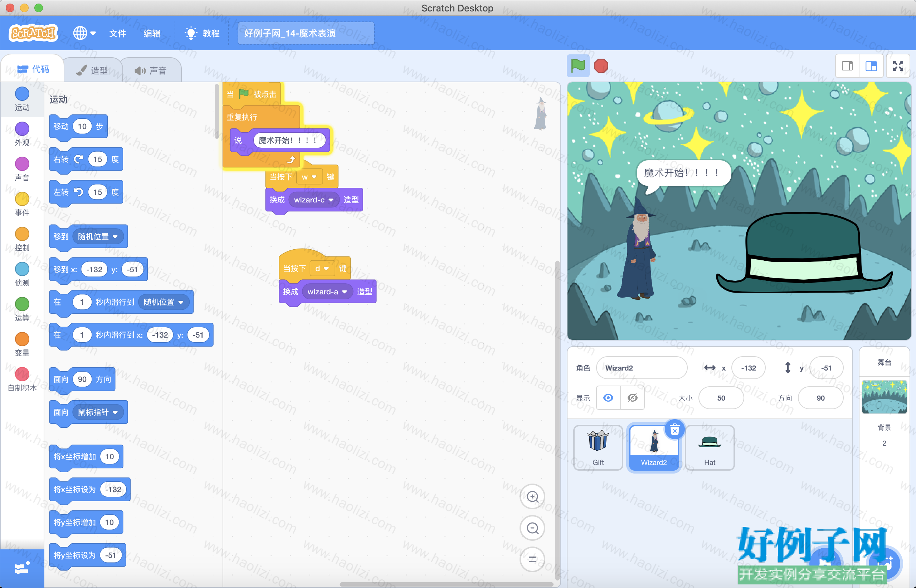
Task: Stop the project with red stop sign
Action: (601, 66)
